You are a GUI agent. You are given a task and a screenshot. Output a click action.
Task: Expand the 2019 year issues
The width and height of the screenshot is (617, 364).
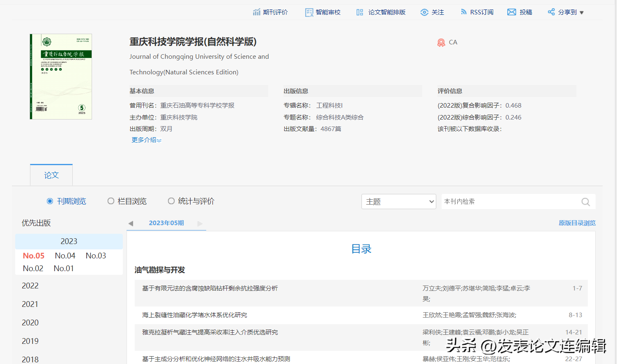point(30,341)
